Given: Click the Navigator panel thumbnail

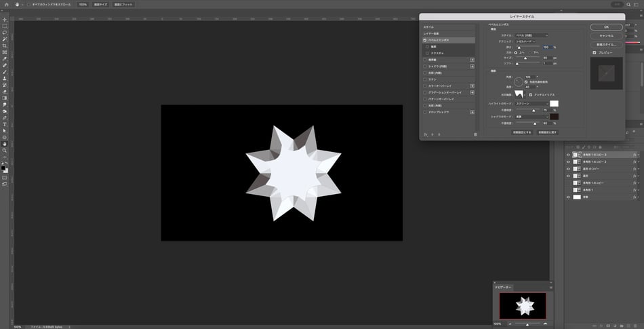Looking at the screenshot, I should [522, 305].
